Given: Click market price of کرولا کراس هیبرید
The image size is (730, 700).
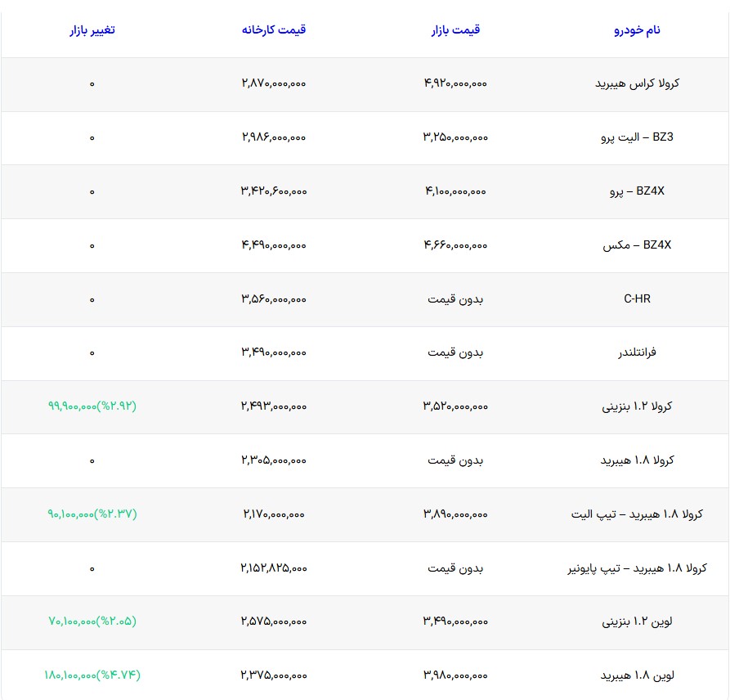Looking at the screenshot, I should pos(455,83).
